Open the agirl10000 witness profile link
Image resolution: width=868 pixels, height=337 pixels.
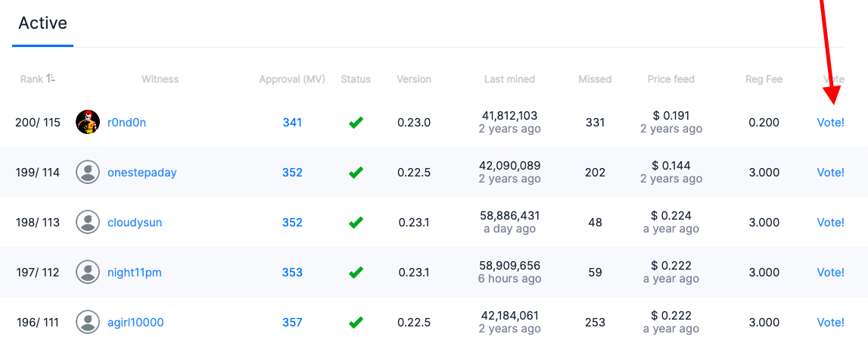[135, 322]
